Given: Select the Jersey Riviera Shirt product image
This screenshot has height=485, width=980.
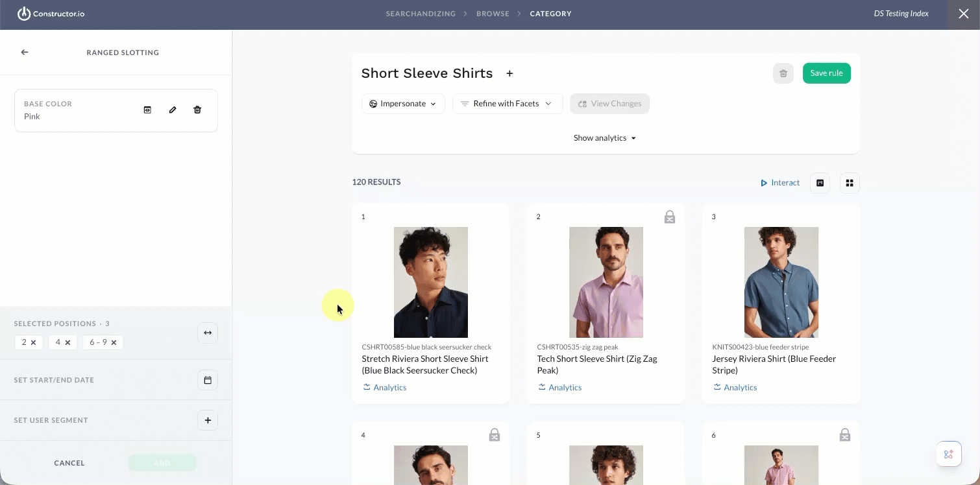Looking at the screenshot, I should 781,282.
